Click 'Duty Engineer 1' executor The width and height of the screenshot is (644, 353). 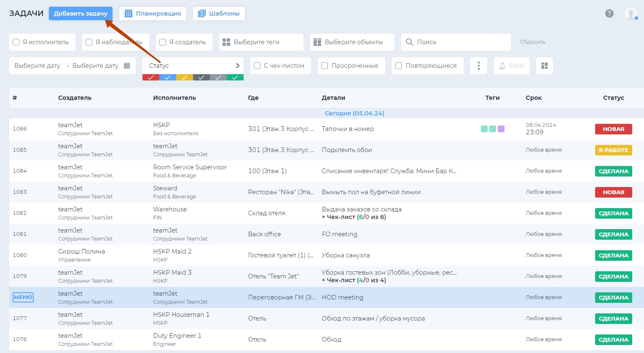point(177,336)
